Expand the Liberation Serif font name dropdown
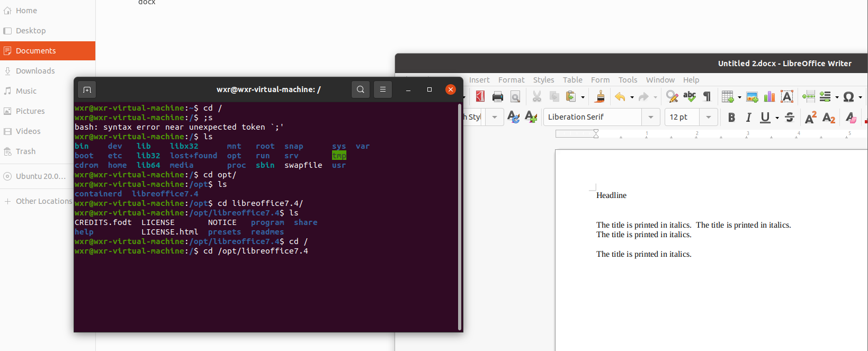This screenshot has width=868, height=351. coord(650,117)
